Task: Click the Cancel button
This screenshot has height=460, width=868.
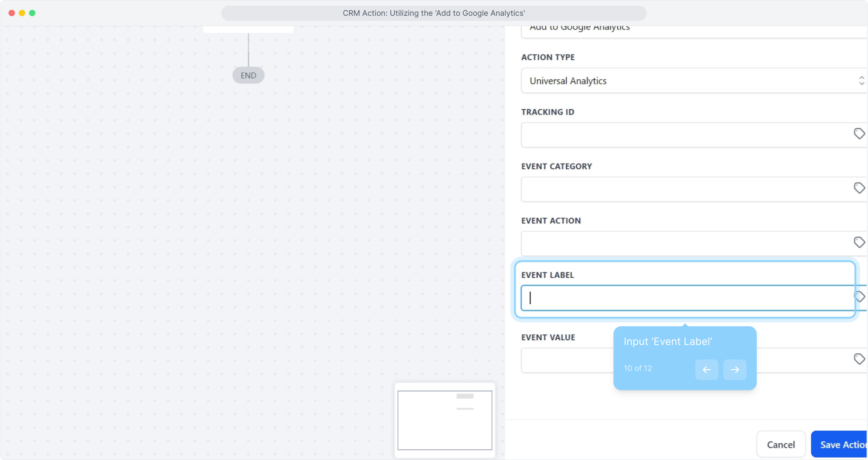Action: point(781,444)
